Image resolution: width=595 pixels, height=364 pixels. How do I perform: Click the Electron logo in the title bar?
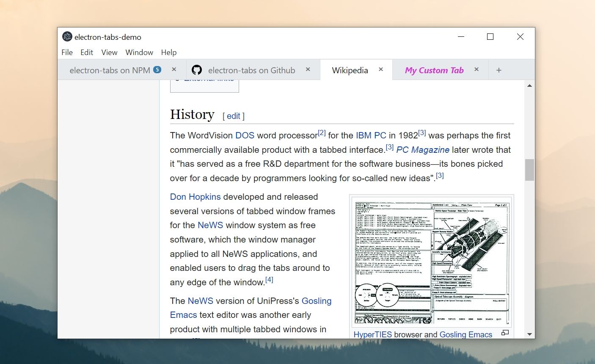tap(67, 36)
